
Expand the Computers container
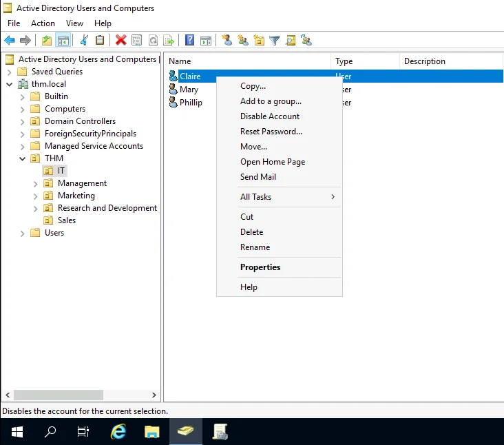point(23,110)
